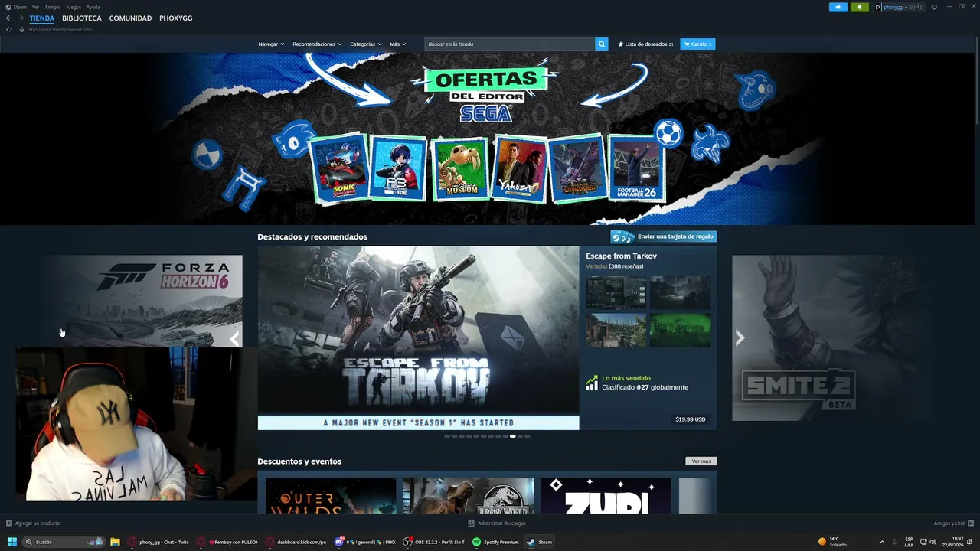Open the Steam notifications bell
This screenshot has width=980, height=551.
pos(859,8)
